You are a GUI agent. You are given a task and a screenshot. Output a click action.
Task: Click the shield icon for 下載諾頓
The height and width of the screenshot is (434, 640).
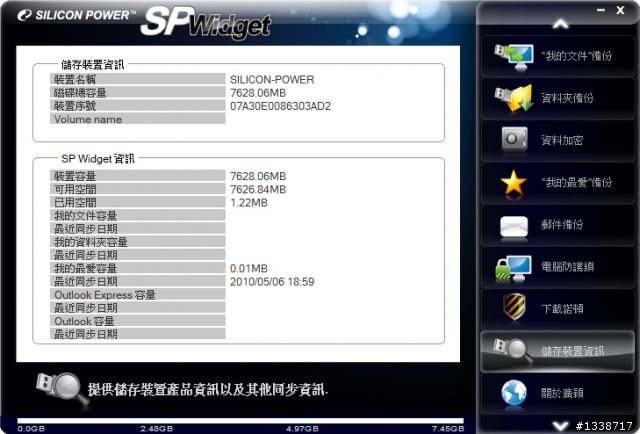(514, 306)
